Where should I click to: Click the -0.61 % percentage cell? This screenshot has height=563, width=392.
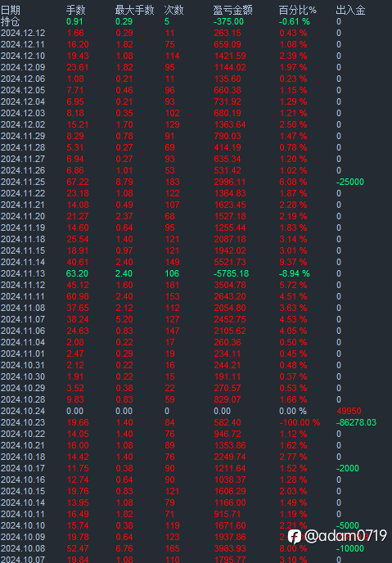click(x=295, y=21)
